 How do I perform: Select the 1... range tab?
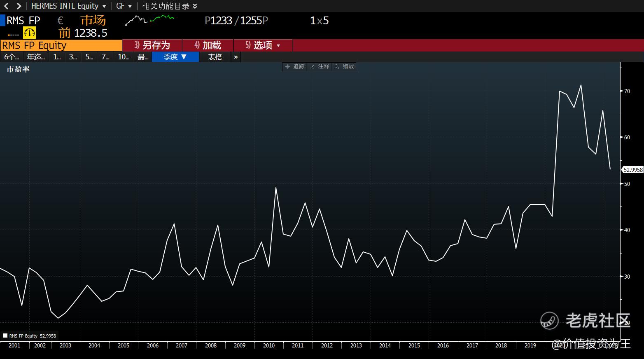pos(57,57)
